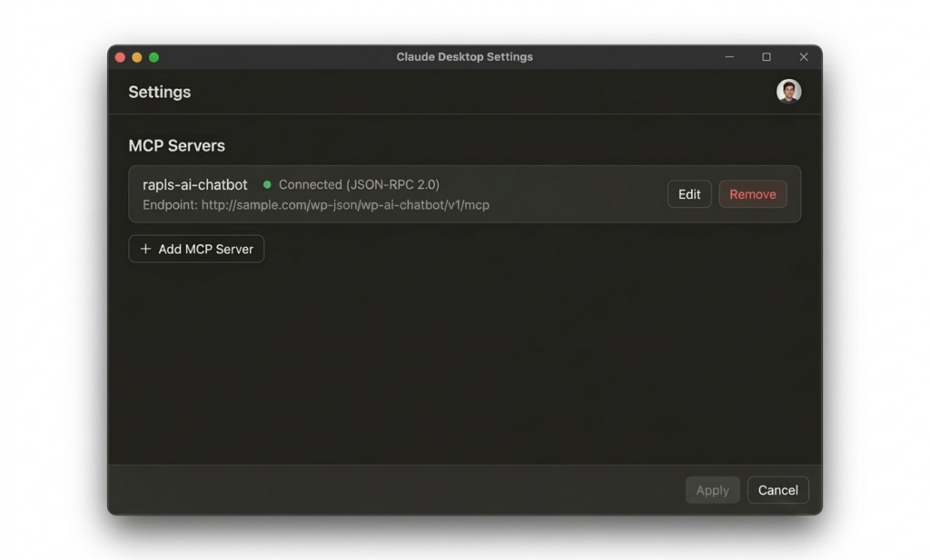Cancel and dismiss settings
This screenshot has width=930, height=560.
point(777,490)
